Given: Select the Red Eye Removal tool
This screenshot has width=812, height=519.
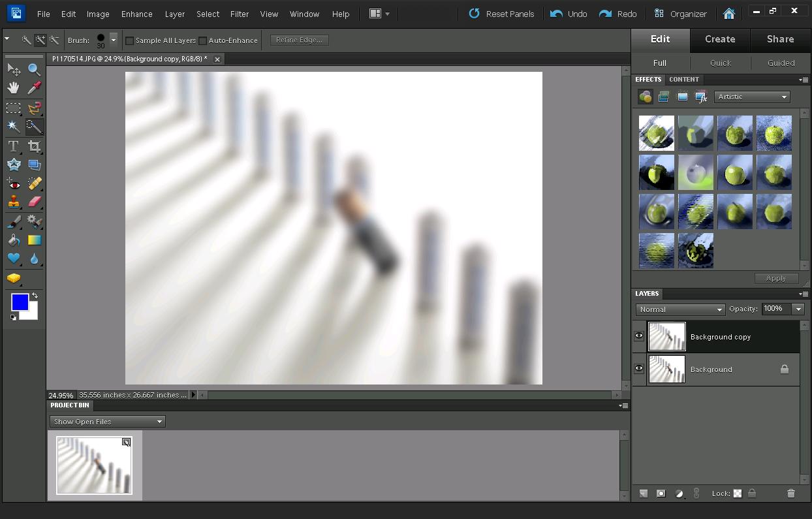Looking at the screenshot, I should [x=14, y=184].
